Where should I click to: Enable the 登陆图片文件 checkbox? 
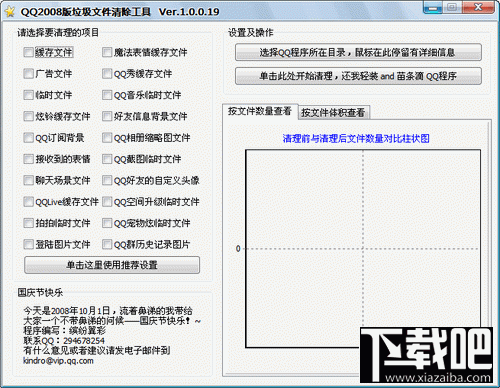pos(29,244)
